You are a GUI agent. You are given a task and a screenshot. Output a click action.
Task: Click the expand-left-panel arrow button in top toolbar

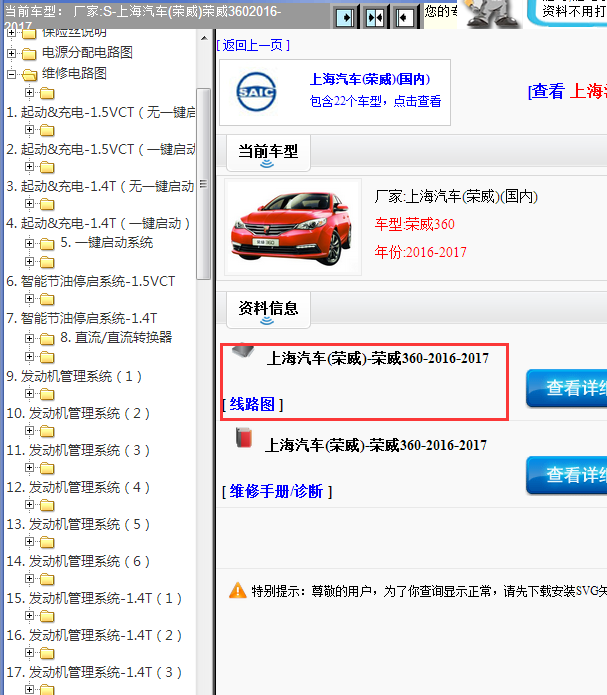pos(345,18)
